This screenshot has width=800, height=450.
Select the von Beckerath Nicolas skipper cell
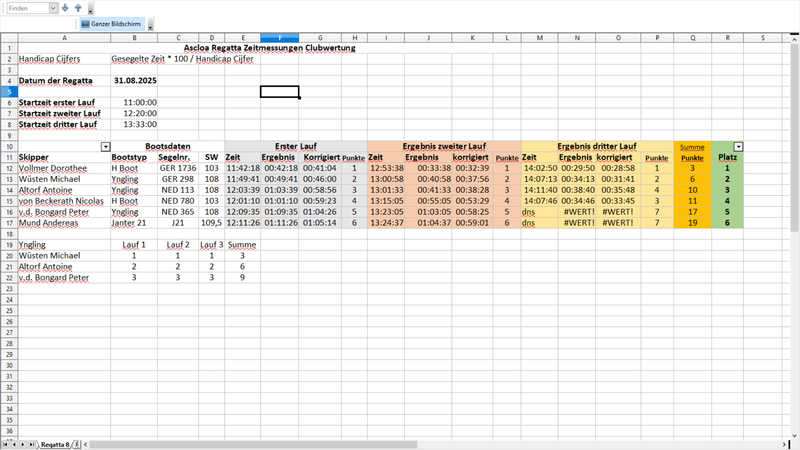(x=64, y=201)
